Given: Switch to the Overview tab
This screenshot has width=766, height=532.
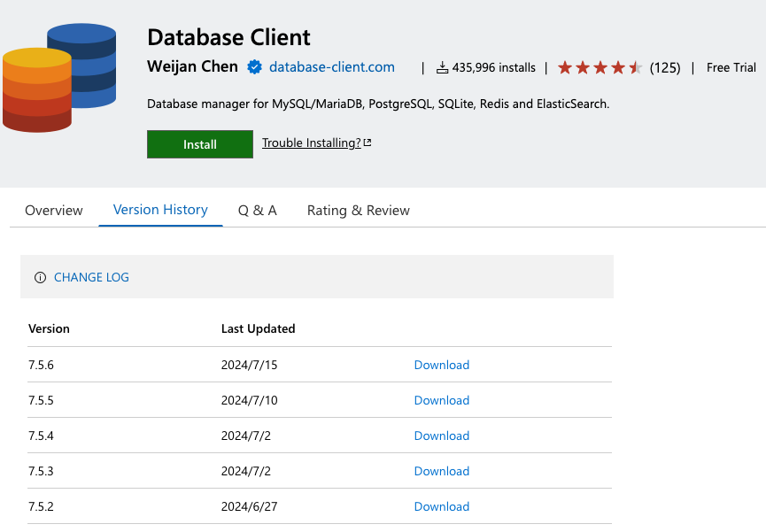Looking at the screenshot, I should (54, 211).
